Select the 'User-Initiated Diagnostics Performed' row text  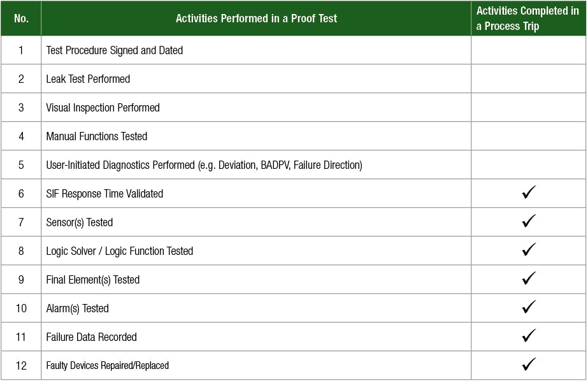(x=204, y=165)
